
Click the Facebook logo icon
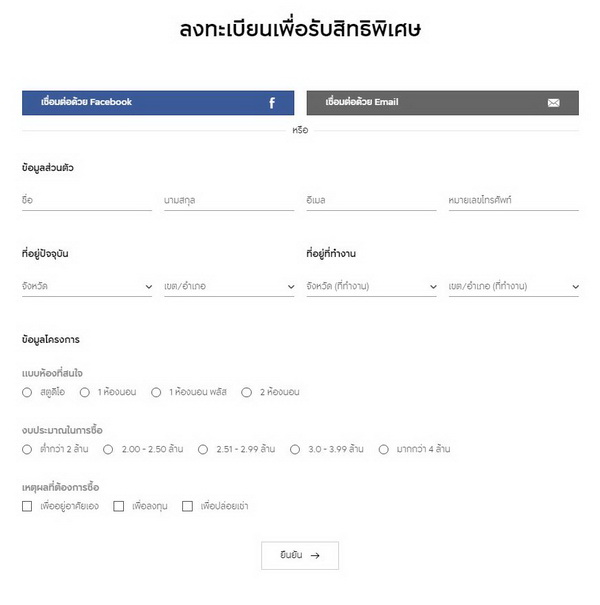point(272,103)
